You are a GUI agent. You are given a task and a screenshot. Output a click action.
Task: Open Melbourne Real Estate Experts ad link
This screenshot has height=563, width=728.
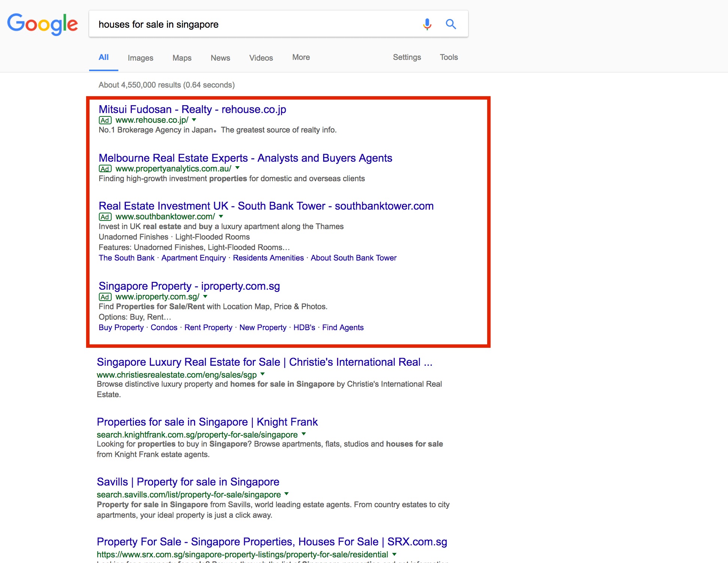click(245, 158)
